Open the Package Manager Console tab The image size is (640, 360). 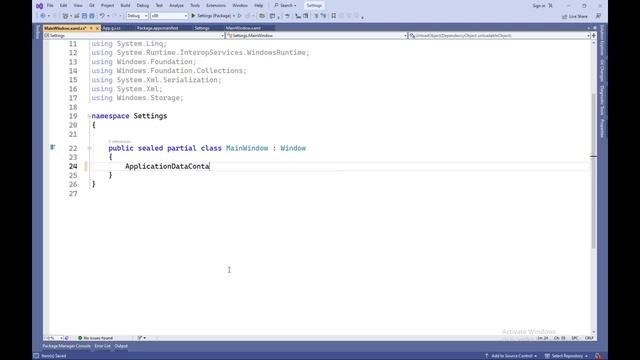pos(67,346)
